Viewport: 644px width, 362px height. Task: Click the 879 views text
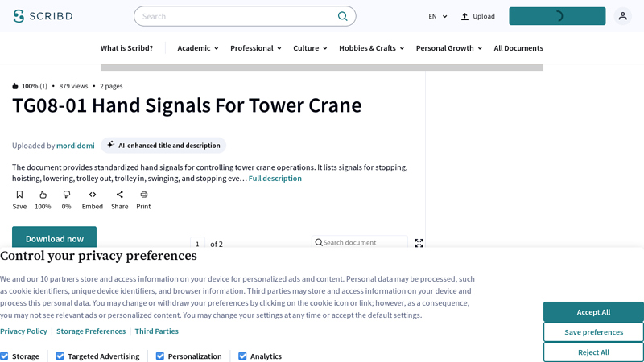coord(73,86)
